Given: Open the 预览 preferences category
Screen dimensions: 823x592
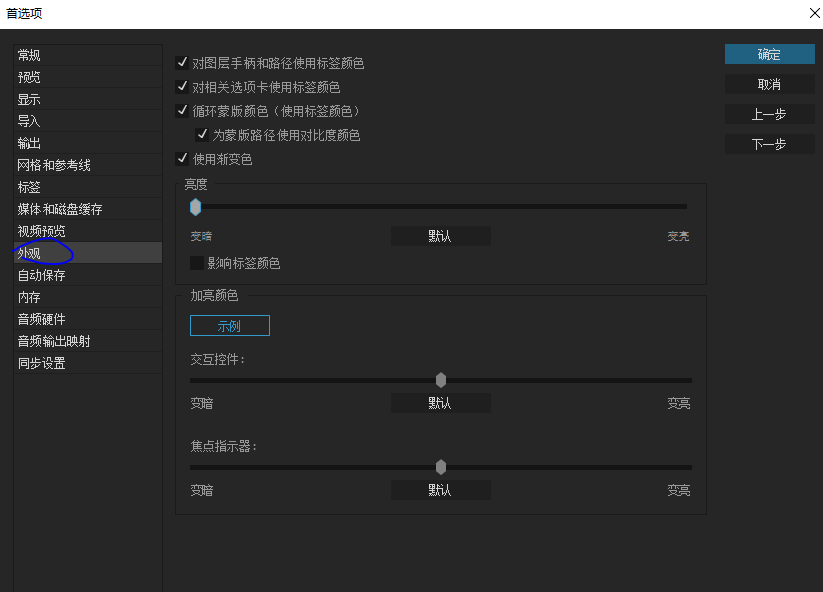Looking at the screenshot, I should [x=88, y=77].
